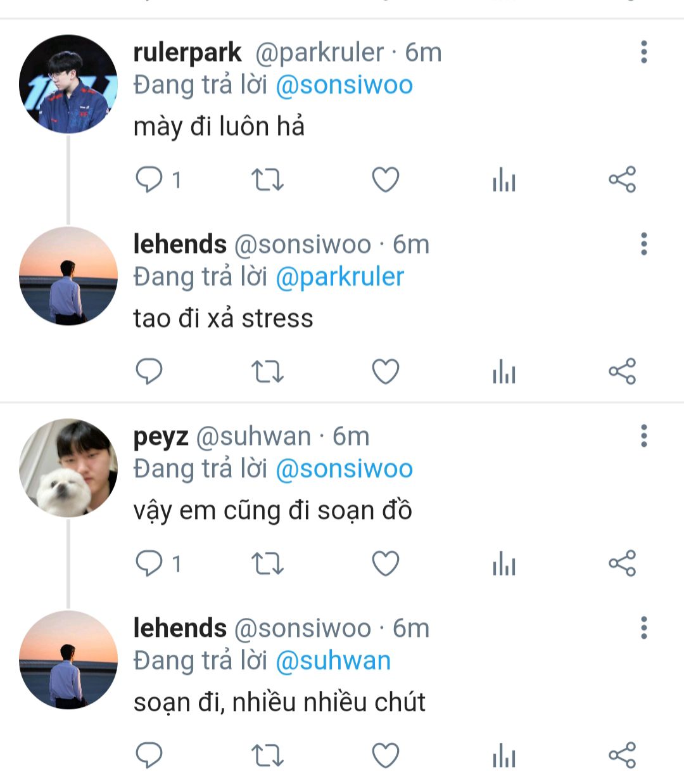Open the @sonsiwoo mention in rulerpark's tweet
This screenshot has width=684, height=784.
pyautogui.click(x=344, y=86)
